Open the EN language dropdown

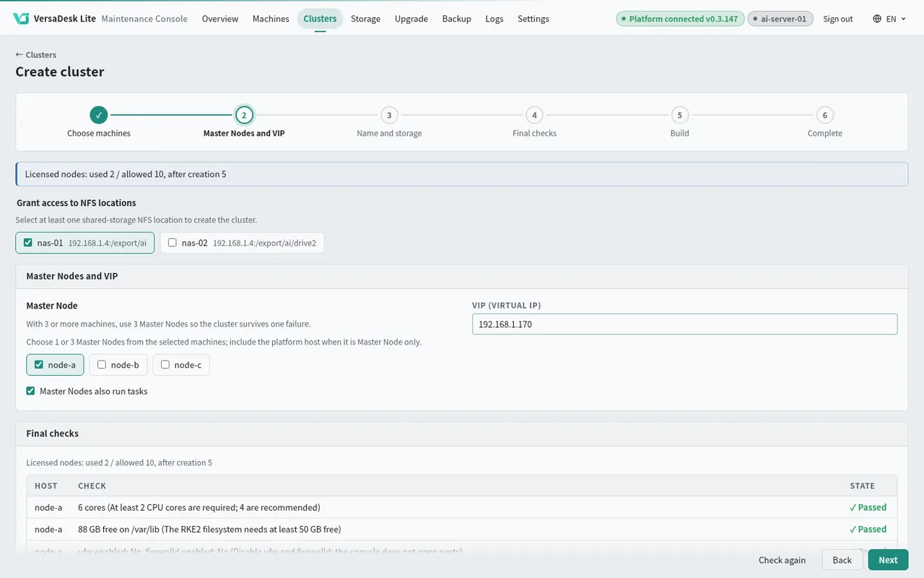[889, 19]
